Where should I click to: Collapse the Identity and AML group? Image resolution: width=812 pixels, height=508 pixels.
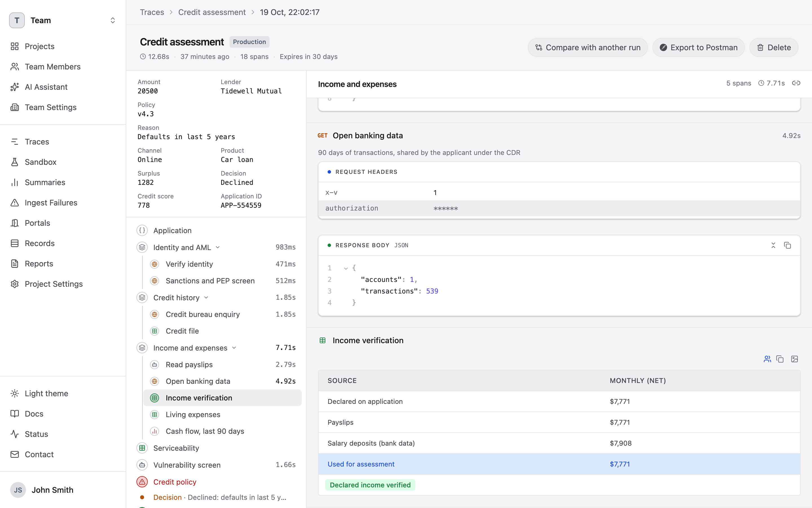coord(217,247)
